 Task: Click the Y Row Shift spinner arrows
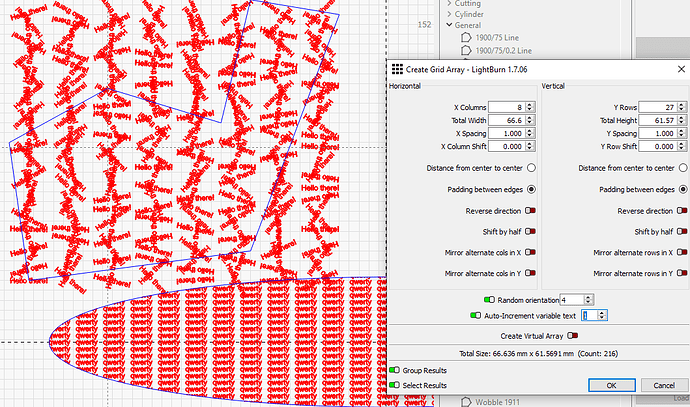[x=682, y=147]
